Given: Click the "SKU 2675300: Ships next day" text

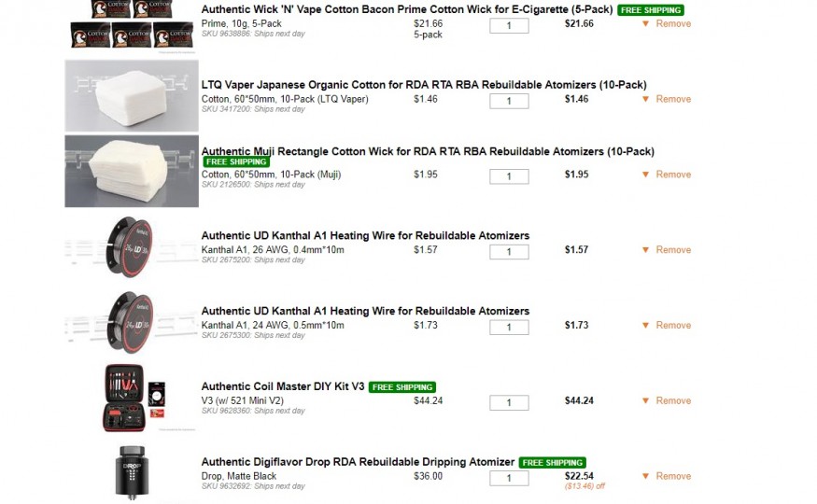Looking at the screenshot, I should tap(253, 336).
